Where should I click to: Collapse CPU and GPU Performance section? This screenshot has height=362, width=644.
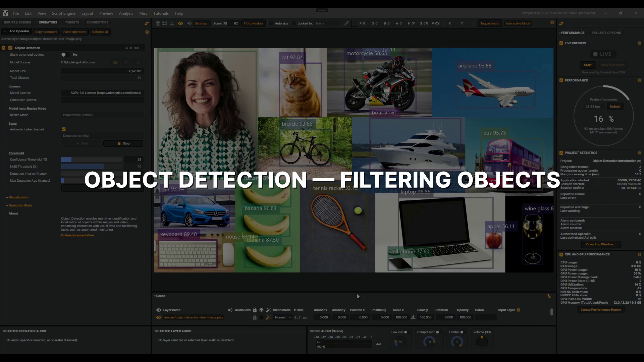click(561, 254)
